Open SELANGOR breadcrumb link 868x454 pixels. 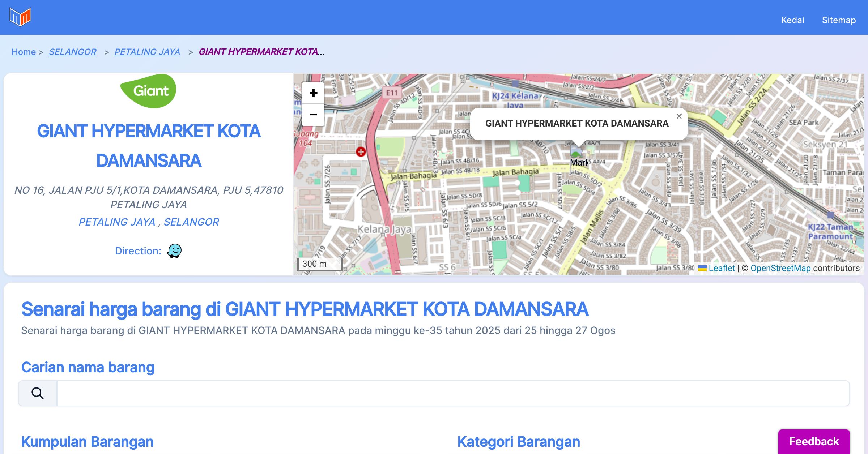click(x=72, y=52)
